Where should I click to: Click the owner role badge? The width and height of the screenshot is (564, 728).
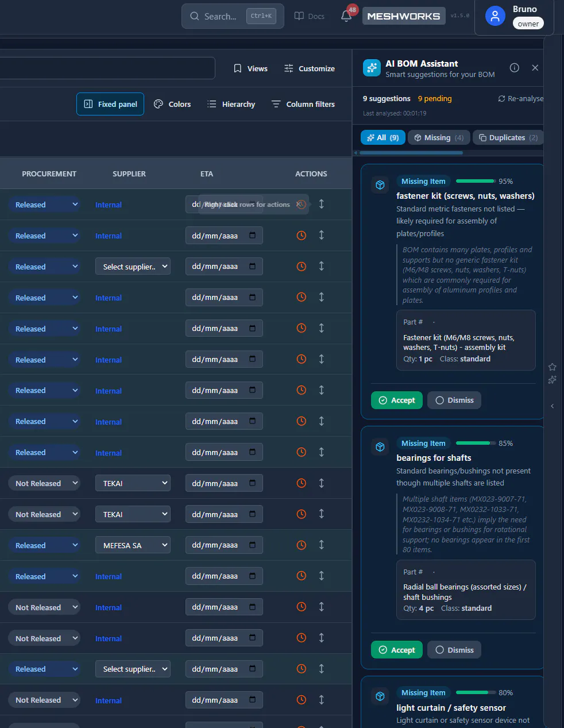pos(528,24)
